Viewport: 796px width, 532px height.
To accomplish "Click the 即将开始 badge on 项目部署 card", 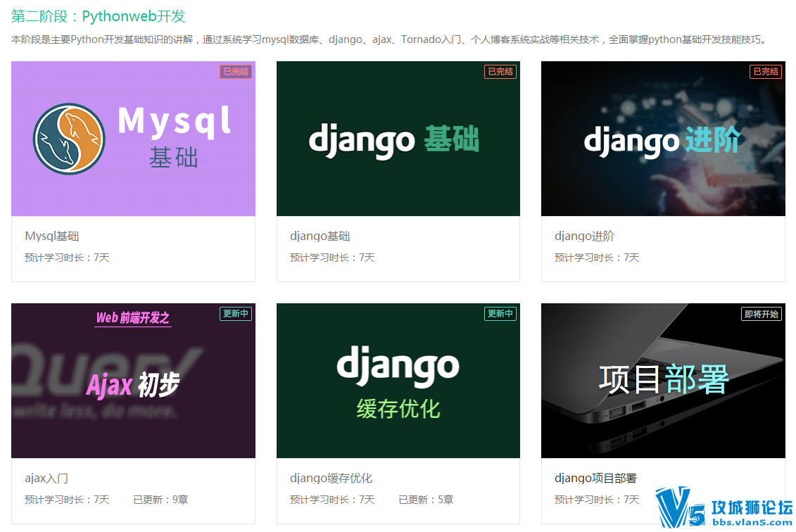I will pyautogui.click(x=762, y=315).
